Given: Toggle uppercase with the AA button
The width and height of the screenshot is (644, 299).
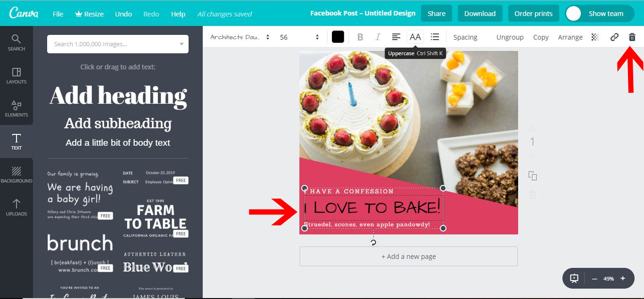Looking at the screenshot, I should (x=415, y=36).
